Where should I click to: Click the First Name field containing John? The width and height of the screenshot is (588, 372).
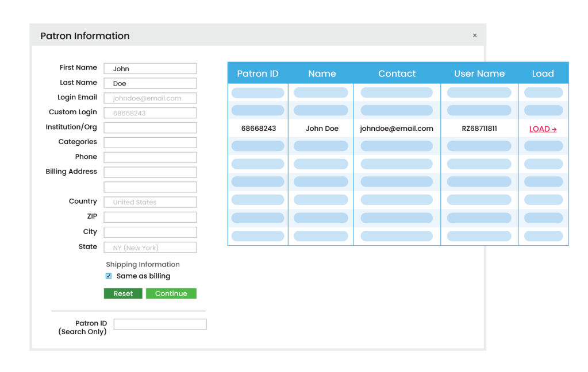[x=150, y=68]
